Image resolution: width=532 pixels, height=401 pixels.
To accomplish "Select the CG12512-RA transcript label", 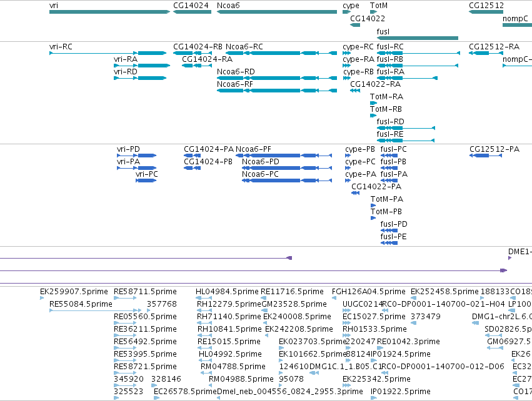I will (494, 46).
